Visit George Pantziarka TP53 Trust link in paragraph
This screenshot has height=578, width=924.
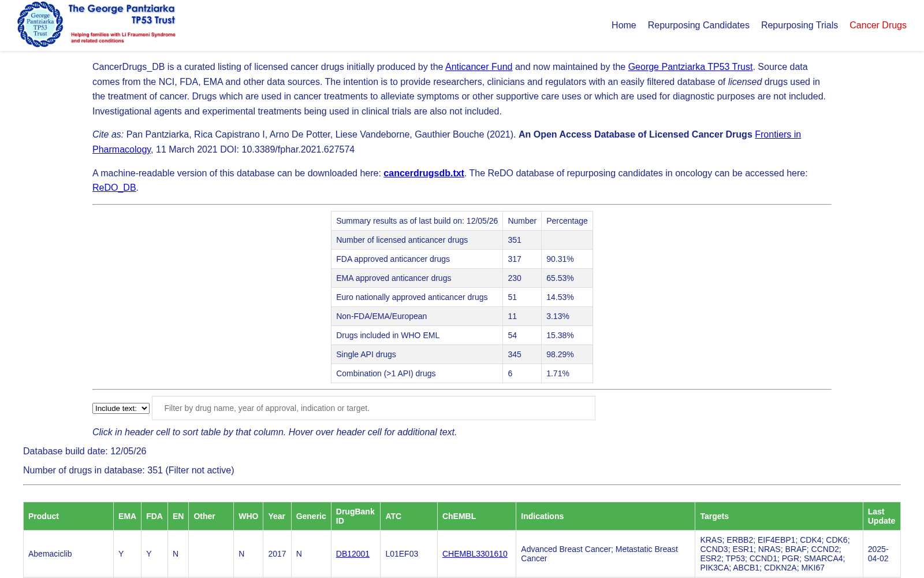(x=690, y=67)
